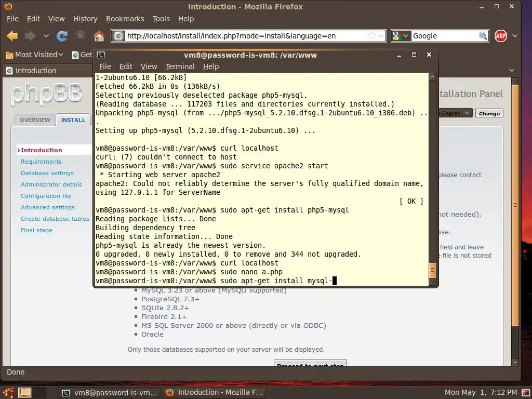Open terminal Edit menu
Image resolution: width=532 pixels, height=399 pixels.
tap(126, 67)
